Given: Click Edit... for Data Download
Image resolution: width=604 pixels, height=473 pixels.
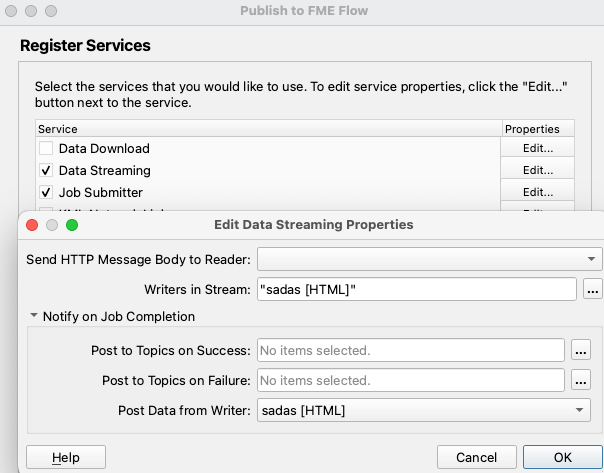Looking at the screenshot, I should coord(538,148).
